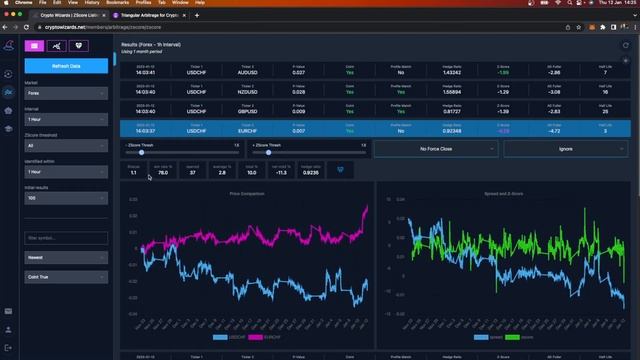Open the home-shaped icon in left sidebar
Image resolution: width=640 pixels, height=360 pixels.
(x=8, y=111)
